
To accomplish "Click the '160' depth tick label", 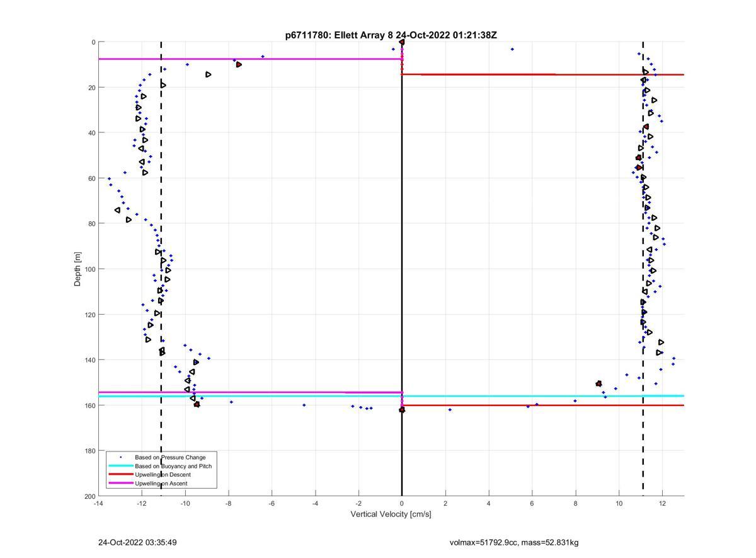I will pyautogui.click(x=89, y=405).
